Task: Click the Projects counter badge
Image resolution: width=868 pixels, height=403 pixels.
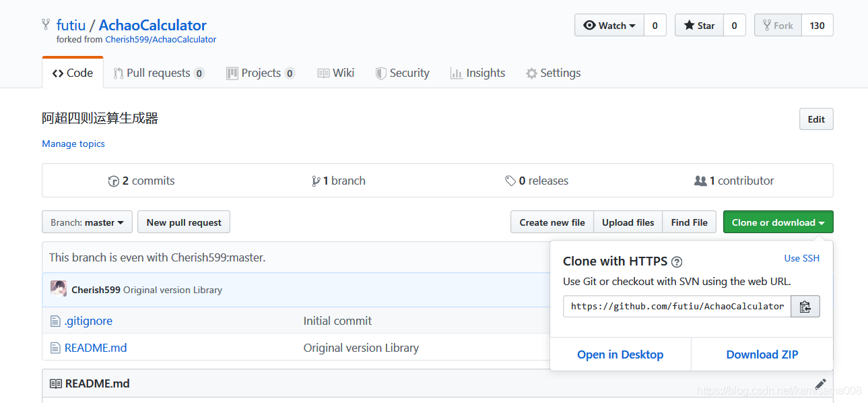Action: [290, 73]
